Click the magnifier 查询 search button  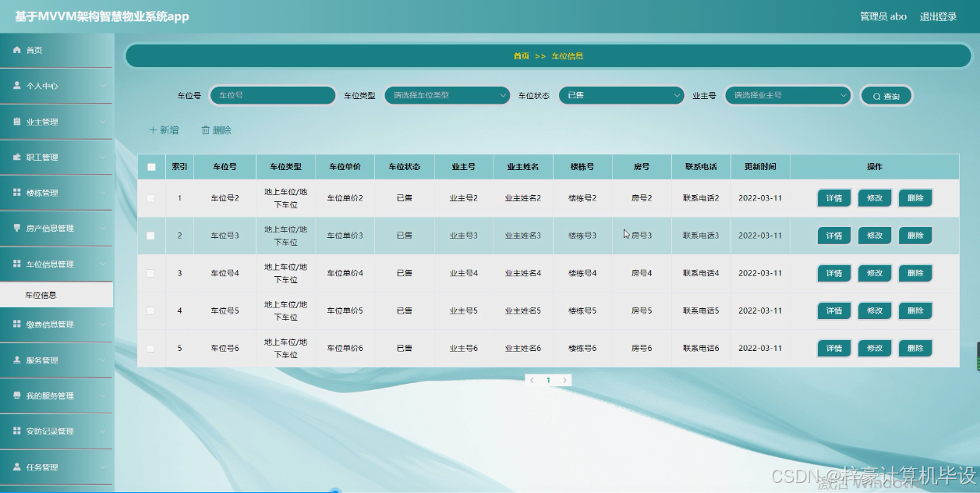point(886,96)
